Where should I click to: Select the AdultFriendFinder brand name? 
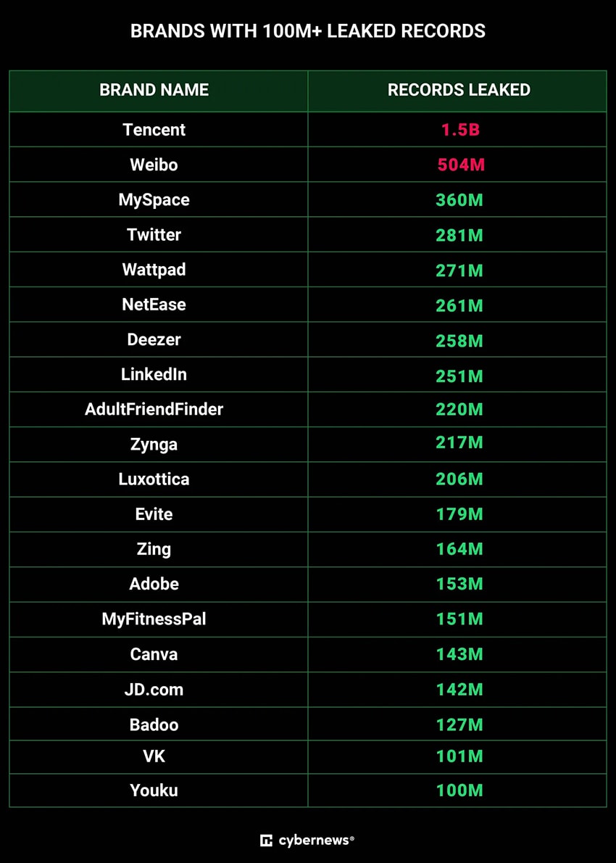154,410
